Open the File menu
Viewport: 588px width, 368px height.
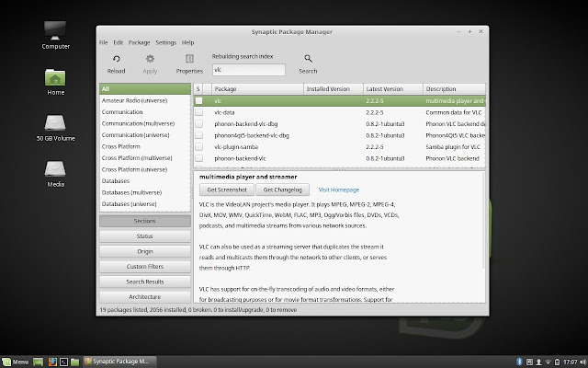click(104, 42)
